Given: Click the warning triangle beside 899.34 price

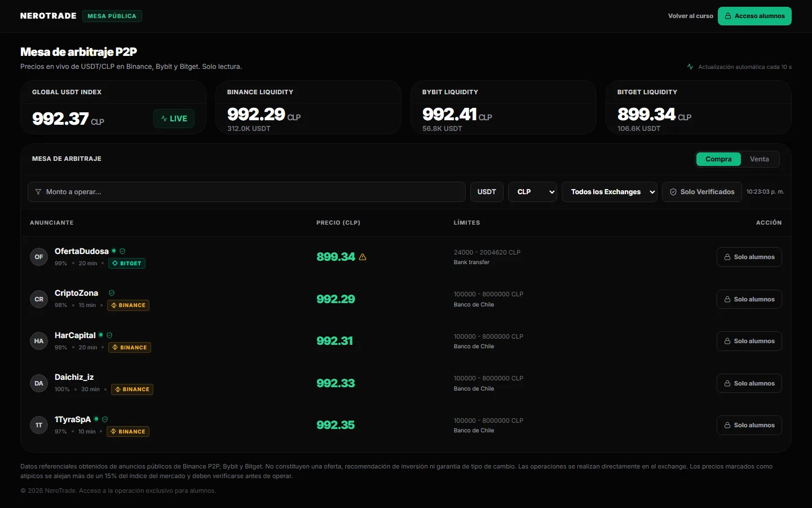Looking at the screenshot, I should (363, 257).
